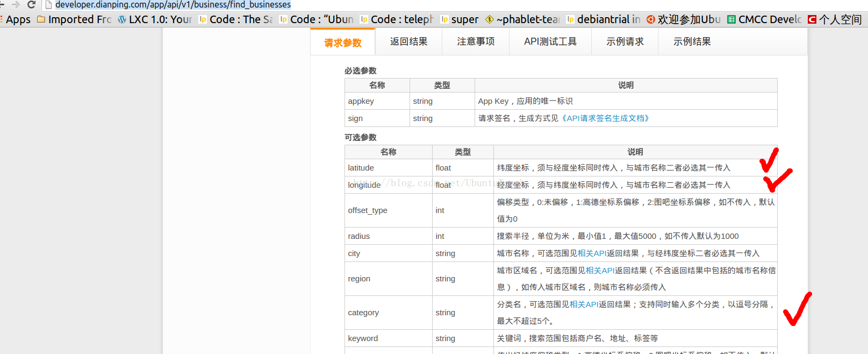This screenshot has height=354, width=868.
Task: Open the 相关API link in the city row
Action: click(592, 253)
